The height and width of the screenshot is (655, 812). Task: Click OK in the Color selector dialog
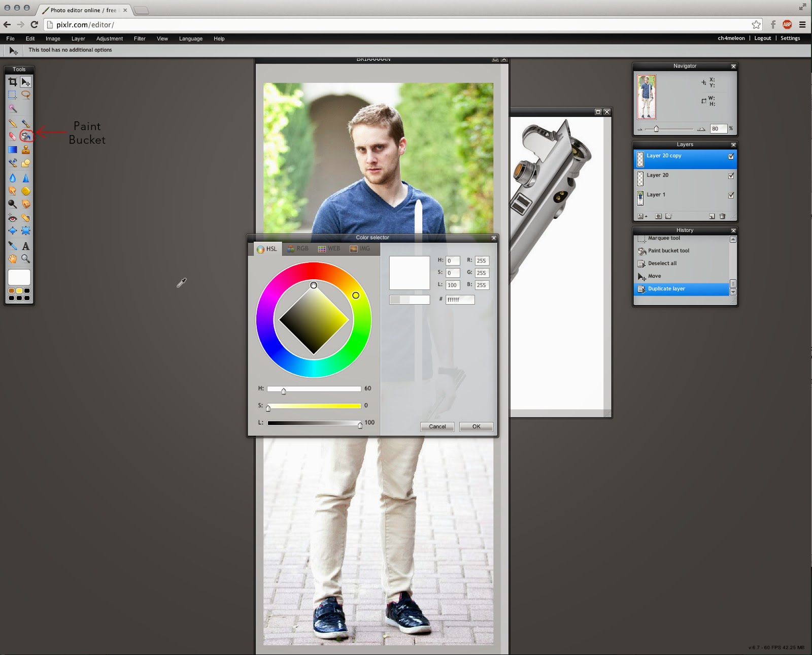pyautogui.click(x=476, y=427)
